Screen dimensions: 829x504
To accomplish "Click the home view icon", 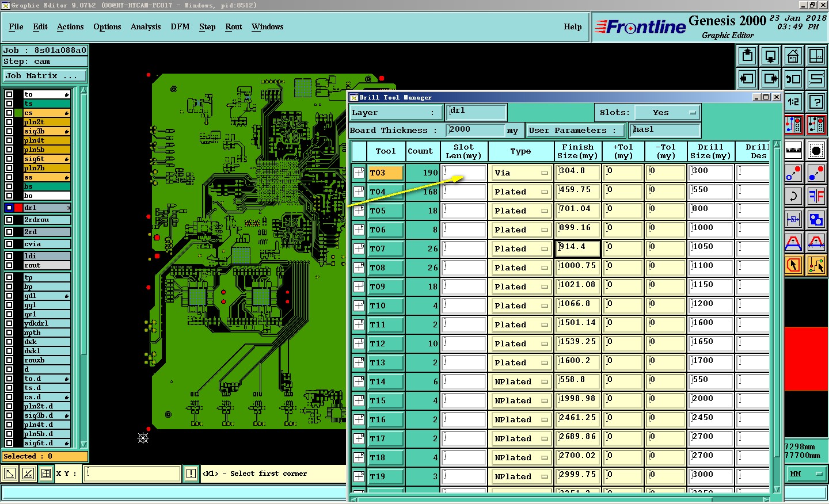I will pyautogui.click(x=793, y=56).
